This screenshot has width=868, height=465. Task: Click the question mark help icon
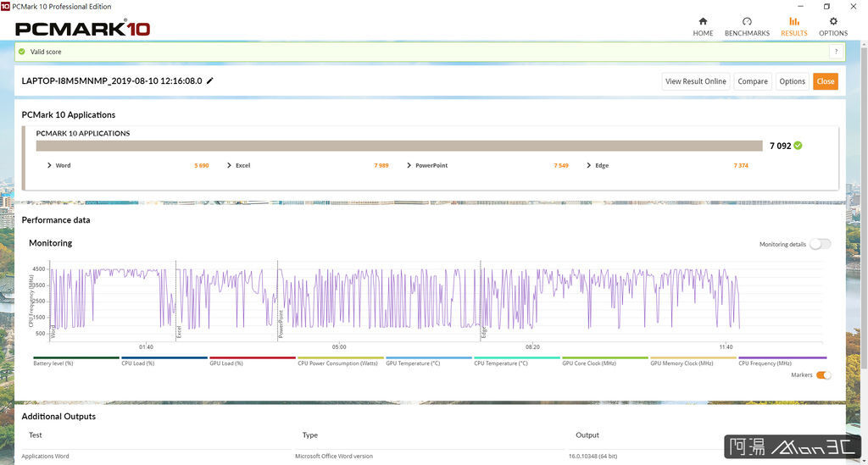836,52
